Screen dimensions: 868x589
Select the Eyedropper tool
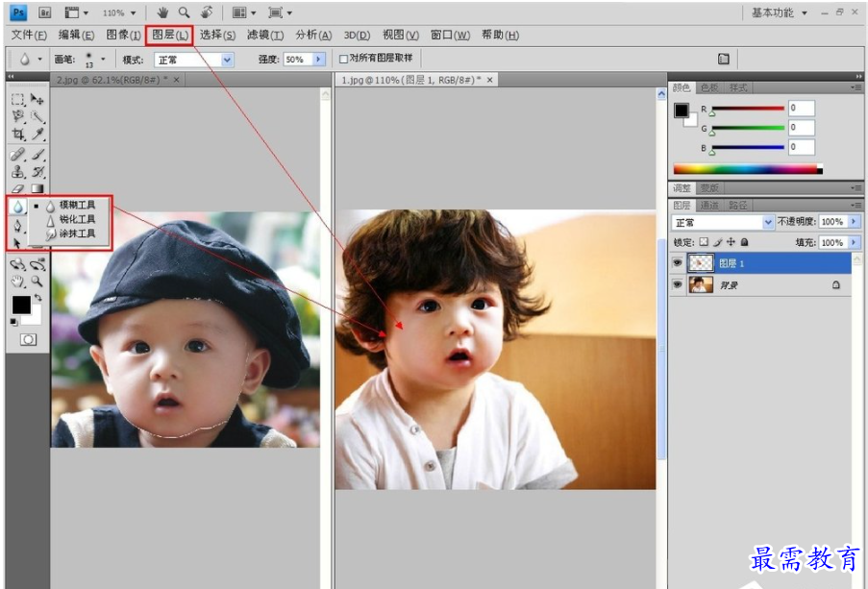(37, 134)
